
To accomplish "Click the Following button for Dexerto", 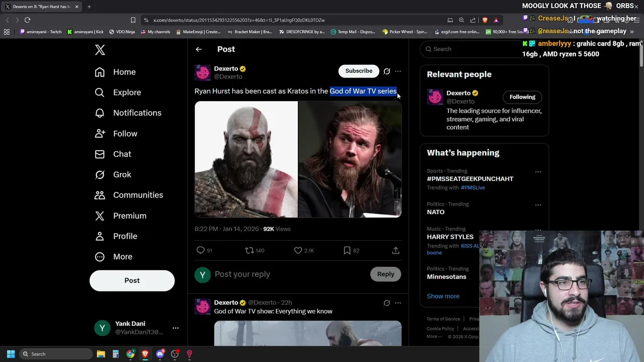I will pos(522,97).
